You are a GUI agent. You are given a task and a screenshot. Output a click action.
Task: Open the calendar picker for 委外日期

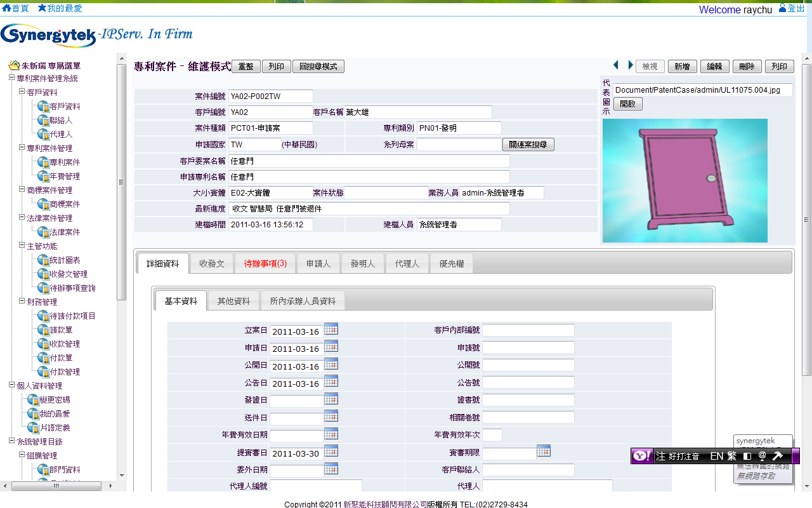[x=331, y=469]
